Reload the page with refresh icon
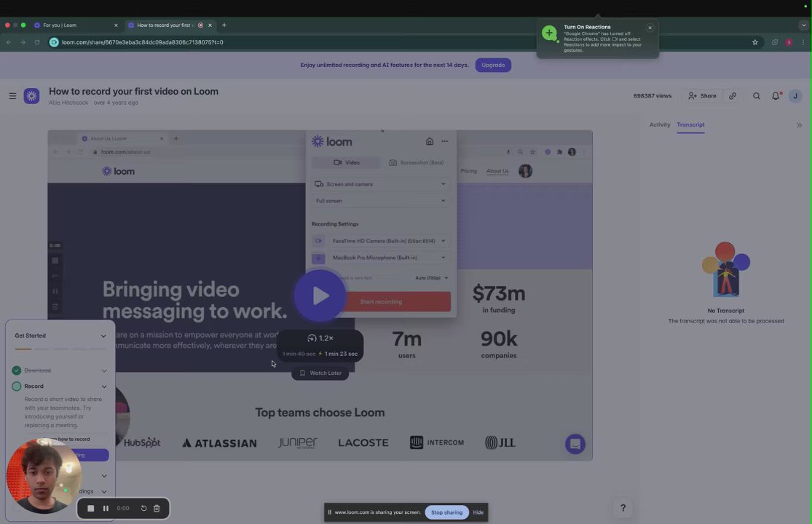This screenshot has width=812, height=524. coord(36,42)
